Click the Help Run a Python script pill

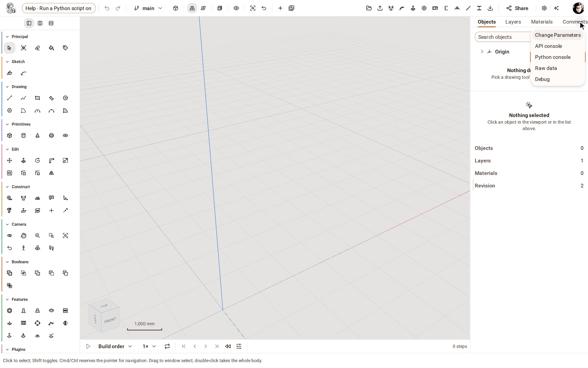click(x=59, y=8)
